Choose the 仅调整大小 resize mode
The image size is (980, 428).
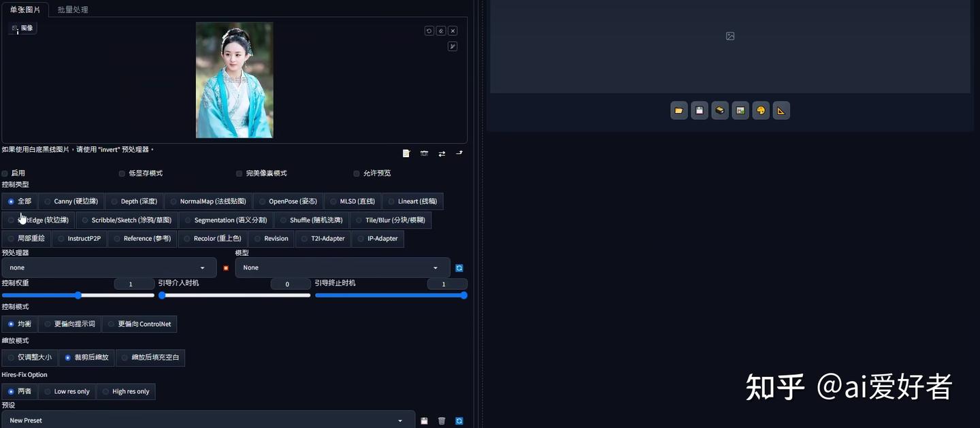pyautogui.click(x=29, y=357)
